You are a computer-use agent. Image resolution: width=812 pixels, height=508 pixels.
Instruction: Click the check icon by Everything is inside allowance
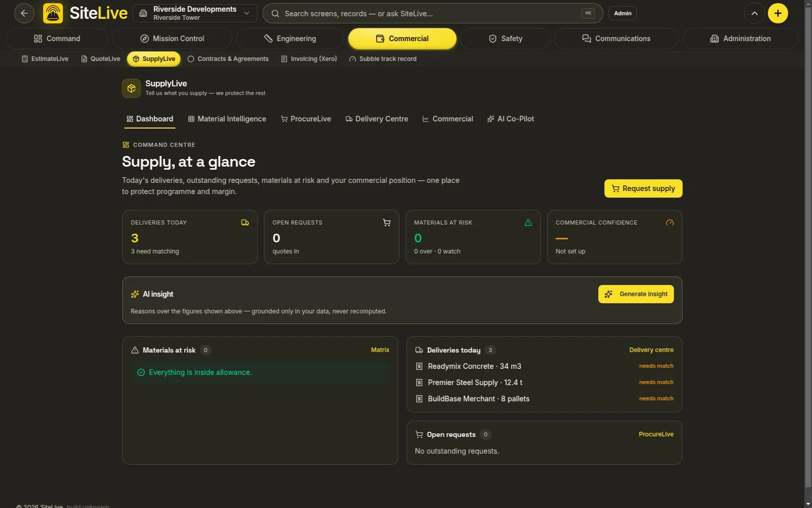(141, 372)
